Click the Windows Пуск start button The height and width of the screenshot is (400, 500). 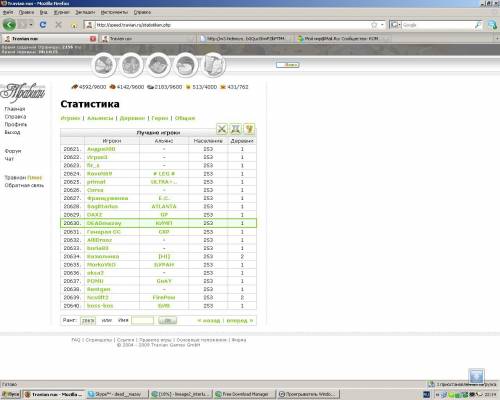(x=11, y=394)
